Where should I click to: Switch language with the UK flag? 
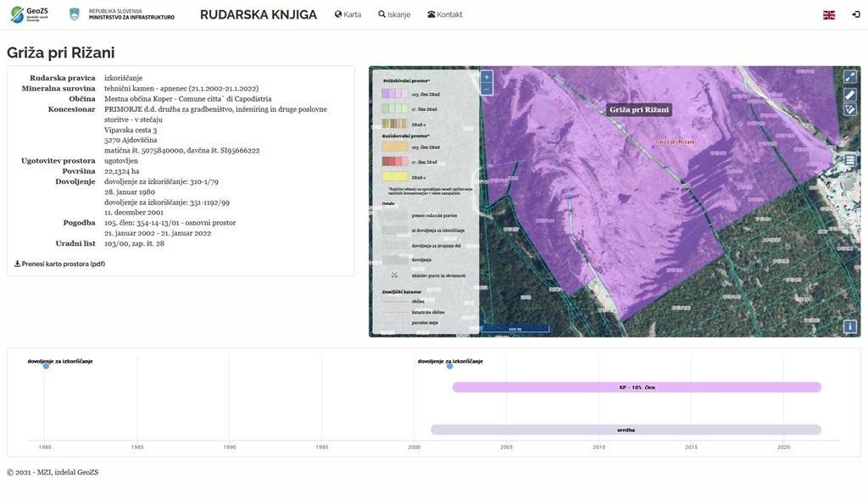point(828,14)
